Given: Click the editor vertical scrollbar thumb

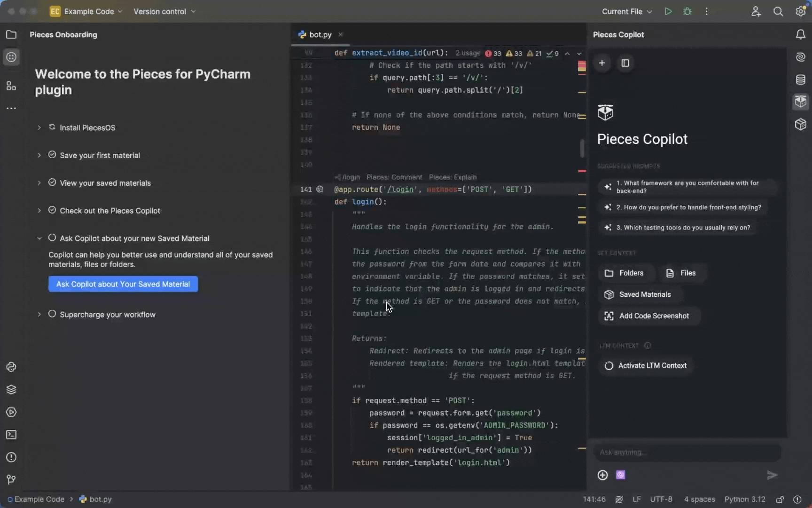Looking at the screenshot, I should (x=582, y=149).
